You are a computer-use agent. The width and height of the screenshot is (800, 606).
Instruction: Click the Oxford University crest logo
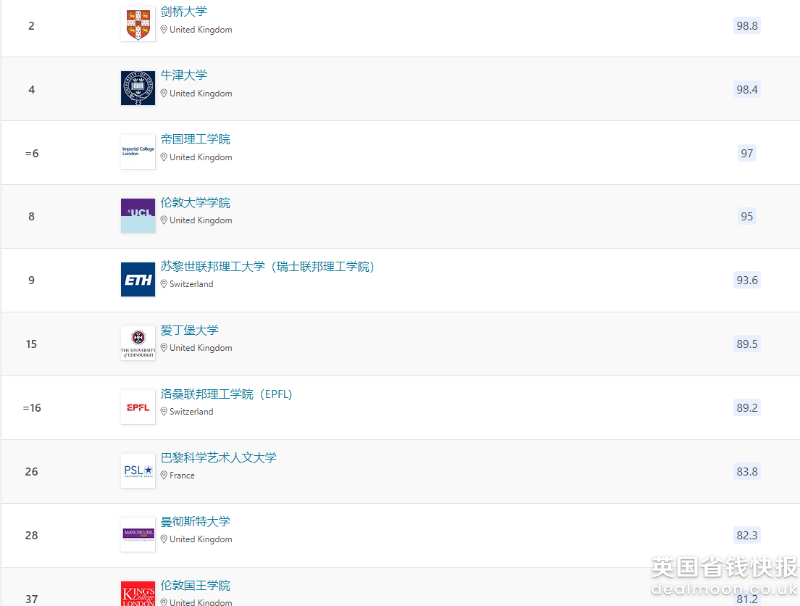coord(138,88)
